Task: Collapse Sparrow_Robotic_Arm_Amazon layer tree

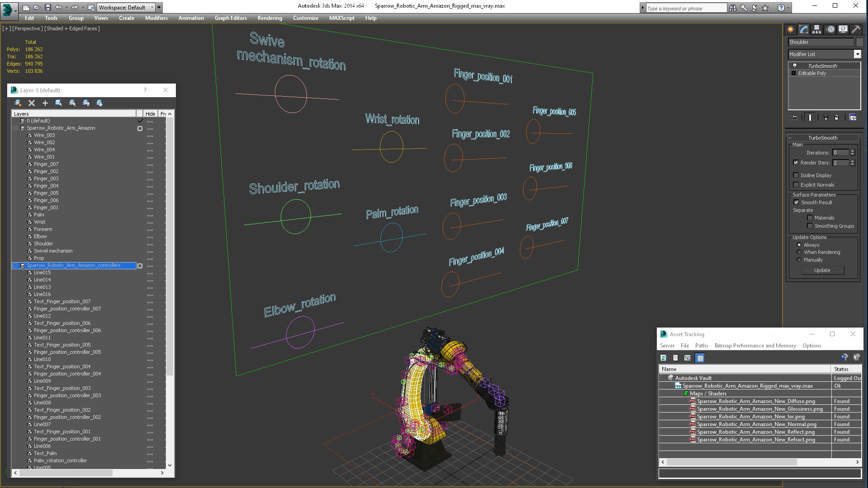Action: pos(15,128)
